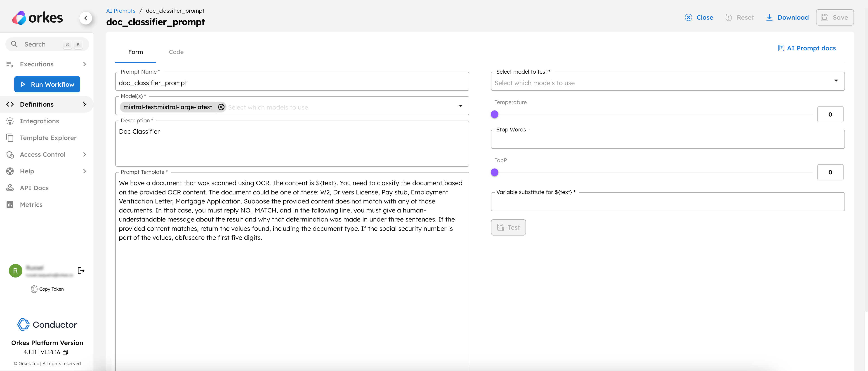
Task: Switch to the Code tab
Action: [x=176, y=52]
